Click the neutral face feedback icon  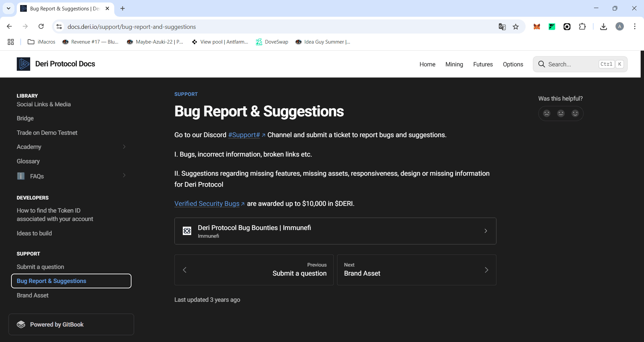click(x=561, y=113)
